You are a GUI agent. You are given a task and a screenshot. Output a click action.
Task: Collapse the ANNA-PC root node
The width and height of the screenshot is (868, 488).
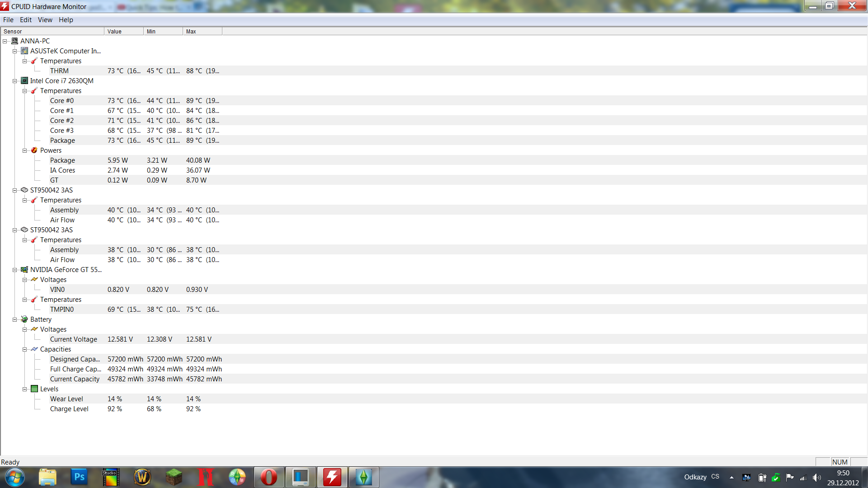click(5, 41)
